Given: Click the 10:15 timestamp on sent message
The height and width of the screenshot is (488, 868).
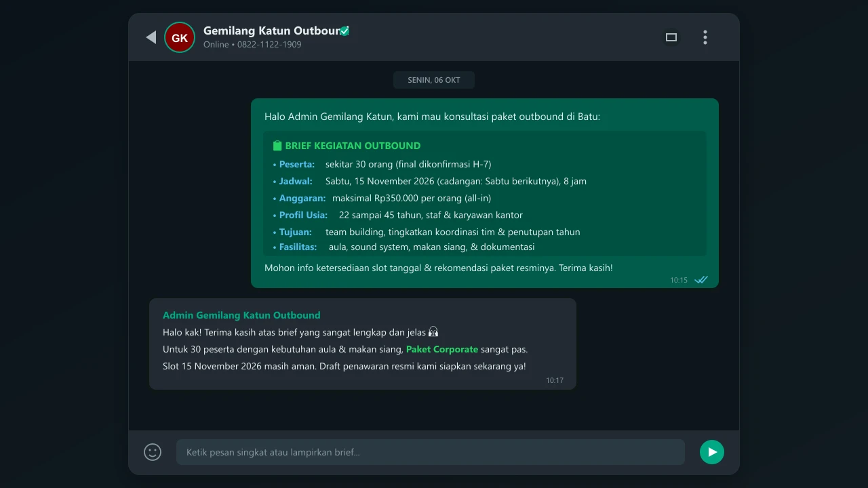Looking at the screenshot, I should 679,280.
